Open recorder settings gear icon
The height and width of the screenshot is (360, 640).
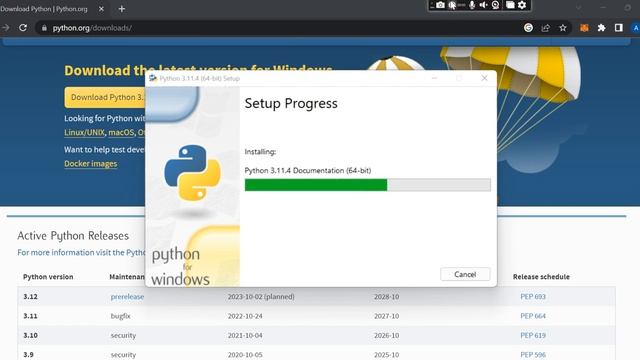pos(522,5)
